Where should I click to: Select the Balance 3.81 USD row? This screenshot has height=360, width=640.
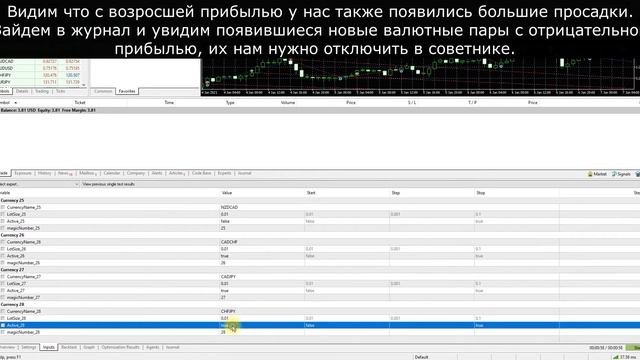pos(320,110)
